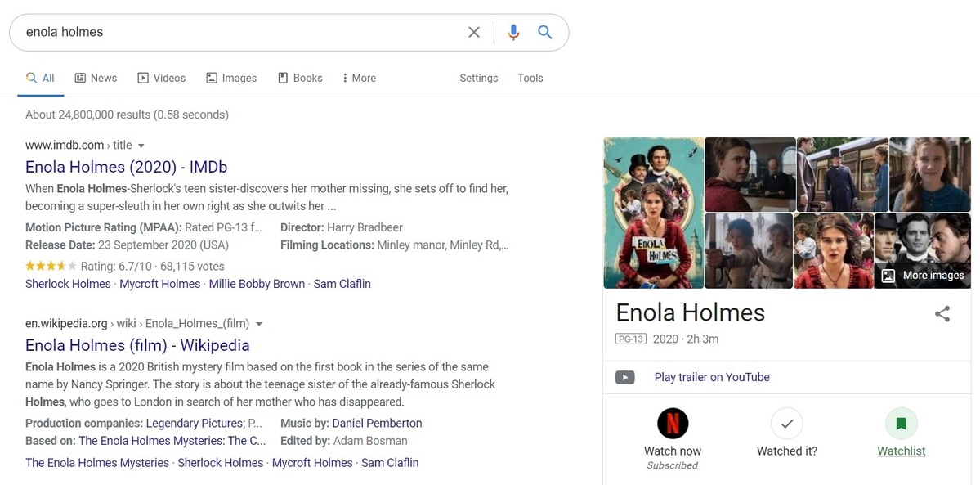Open the More search categories menu
980x485 pixels.
(359, 79)
